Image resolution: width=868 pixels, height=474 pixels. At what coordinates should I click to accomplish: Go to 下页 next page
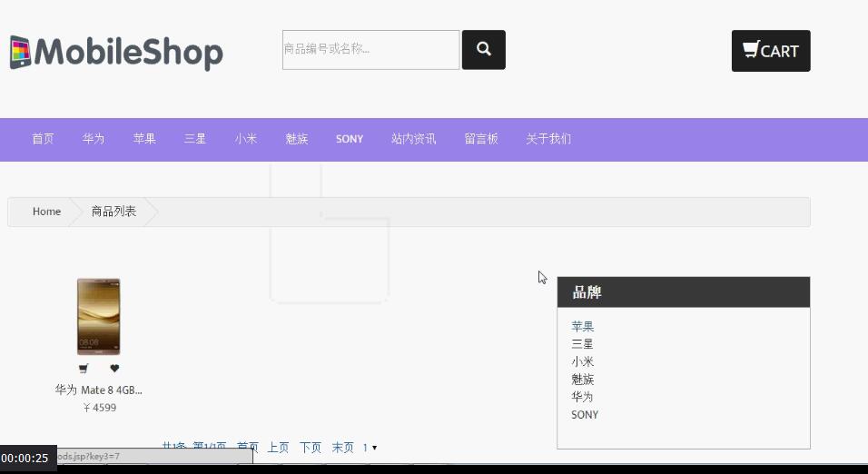[x=311, y=447]
